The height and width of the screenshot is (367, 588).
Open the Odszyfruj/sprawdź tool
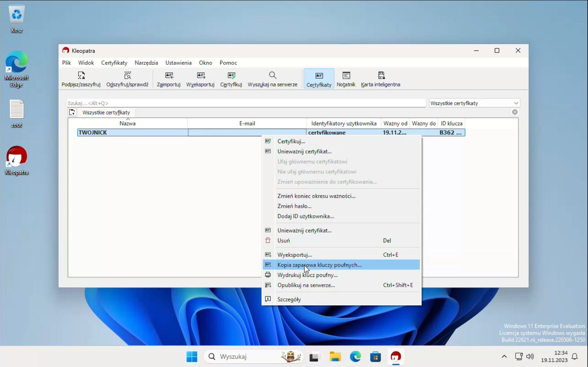[127, 79]
